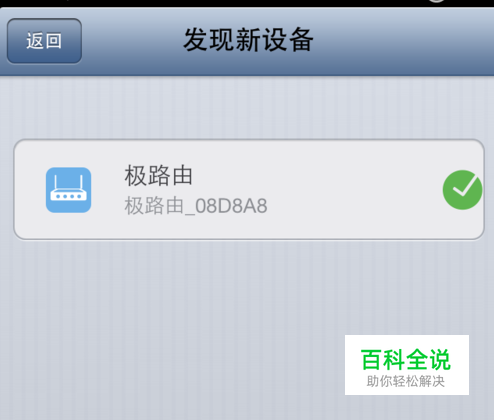Screen dimensions: 494x420
Task: Click the 返 character on back button
Action: click(35, 41)
